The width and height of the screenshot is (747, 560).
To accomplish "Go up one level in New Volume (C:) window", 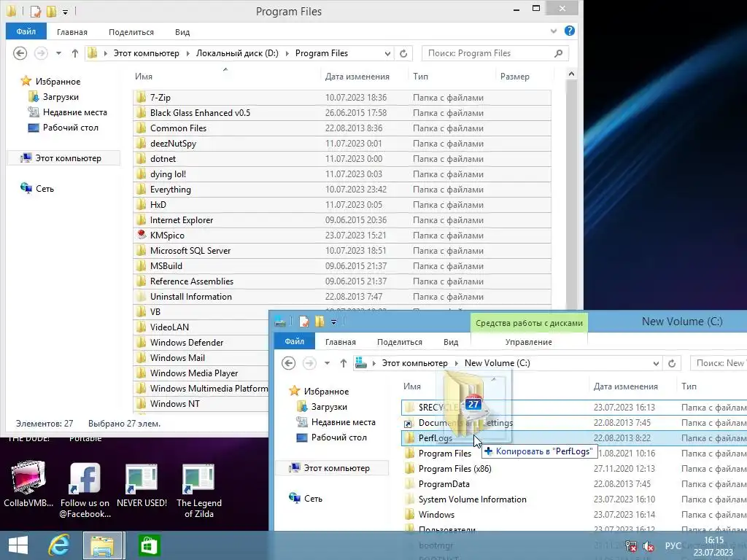I will [x=344, y=363].
